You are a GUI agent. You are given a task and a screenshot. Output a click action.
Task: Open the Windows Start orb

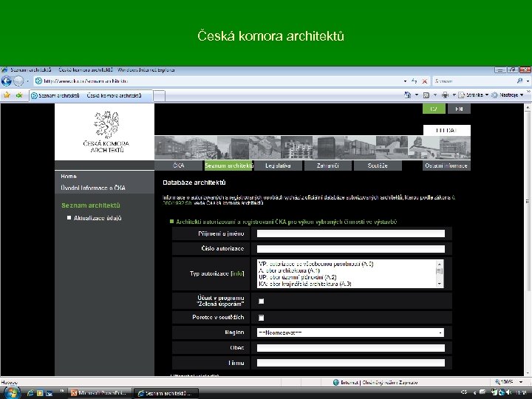13,393
